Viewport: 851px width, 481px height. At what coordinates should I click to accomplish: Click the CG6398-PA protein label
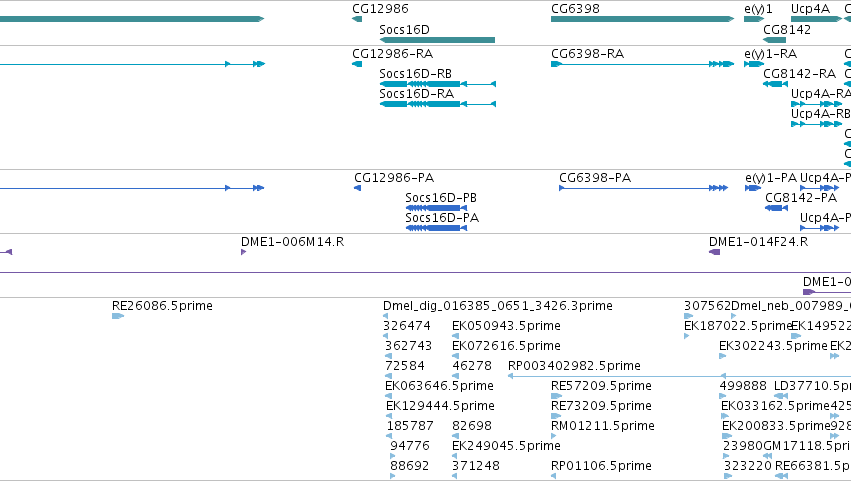click(595, 178)
